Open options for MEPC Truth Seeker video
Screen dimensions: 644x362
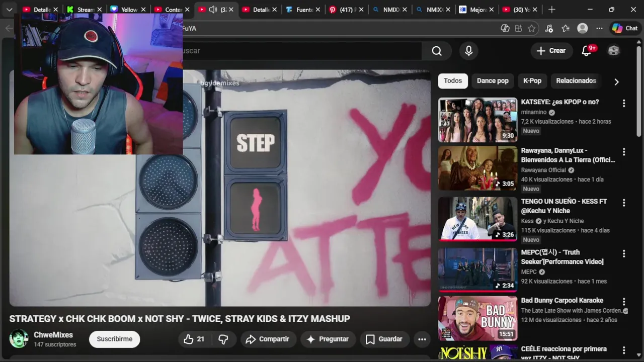point(624,254)
